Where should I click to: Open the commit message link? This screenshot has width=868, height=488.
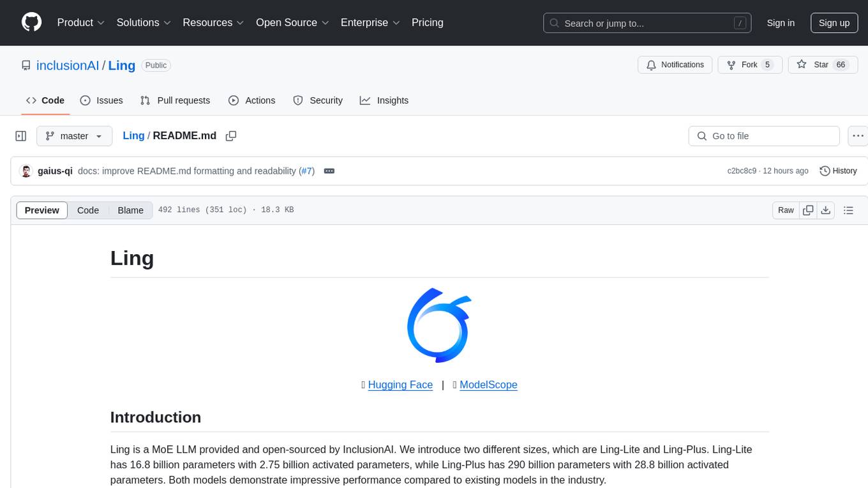pos(187,171)
